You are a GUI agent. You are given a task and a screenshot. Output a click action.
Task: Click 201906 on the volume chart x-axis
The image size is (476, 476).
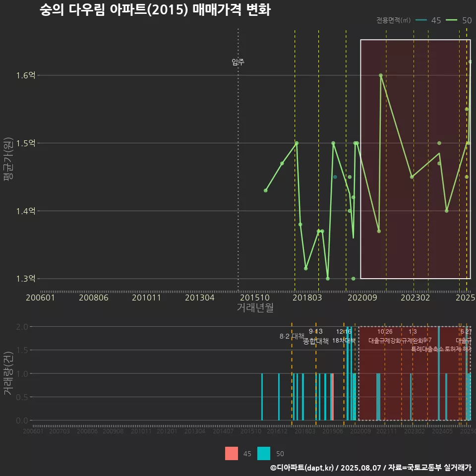pyautogui.click(x=333, y=431)
